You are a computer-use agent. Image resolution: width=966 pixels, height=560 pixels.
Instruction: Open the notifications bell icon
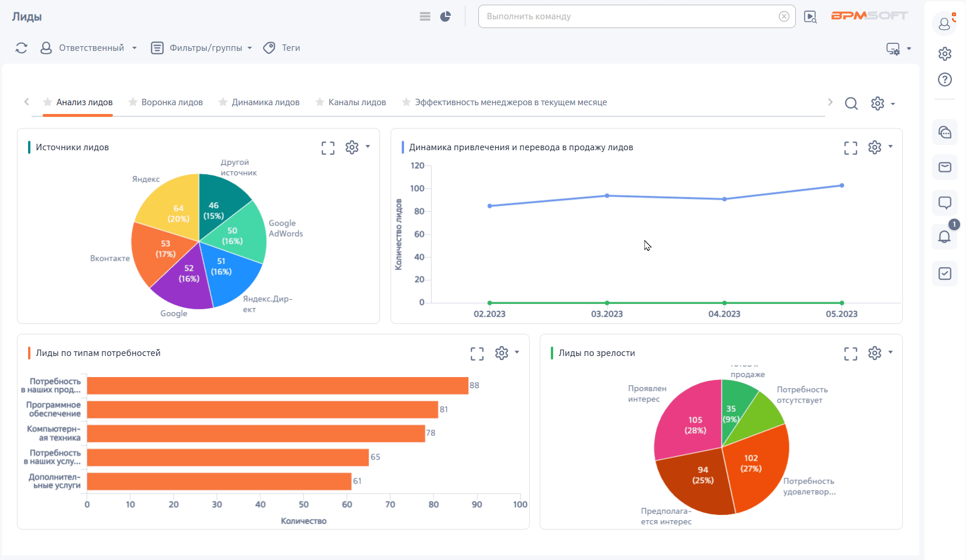[x=944, y=237]
